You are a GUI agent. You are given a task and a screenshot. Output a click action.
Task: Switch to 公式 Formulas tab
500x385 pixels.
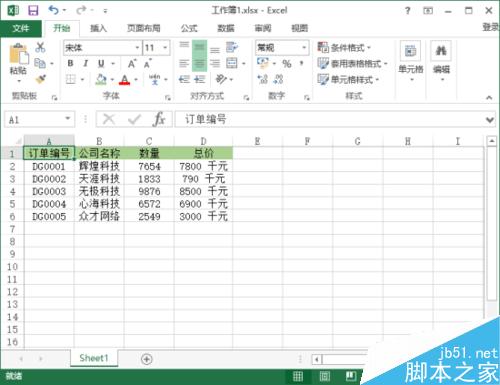[189, 28]
